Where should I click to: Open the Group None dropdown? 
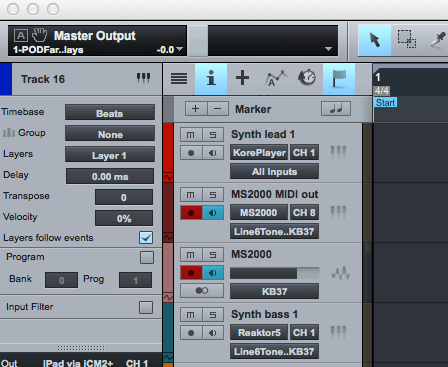pyautogui.click(x=110, y=134)
